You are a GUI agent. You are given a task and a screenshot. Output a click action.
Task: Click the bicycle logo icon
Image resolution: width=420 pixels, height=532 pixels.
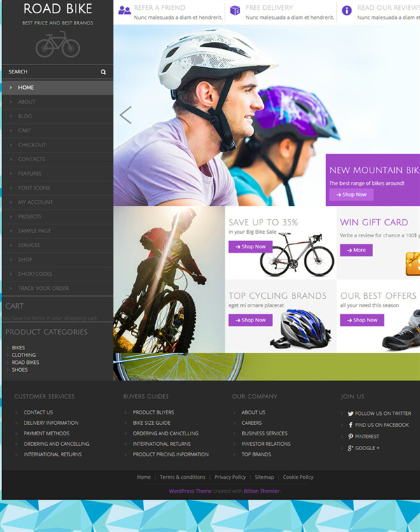(57, 45)
